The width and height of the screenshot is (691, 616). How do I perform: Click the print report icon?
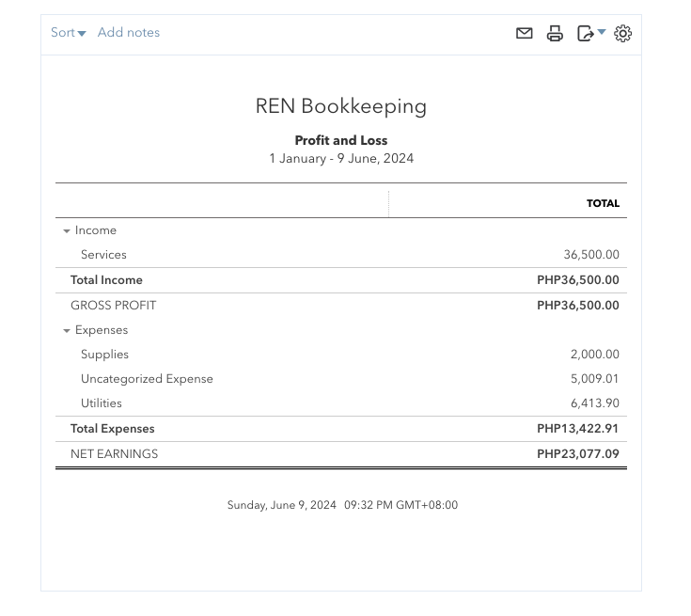[x=555, y=34]
